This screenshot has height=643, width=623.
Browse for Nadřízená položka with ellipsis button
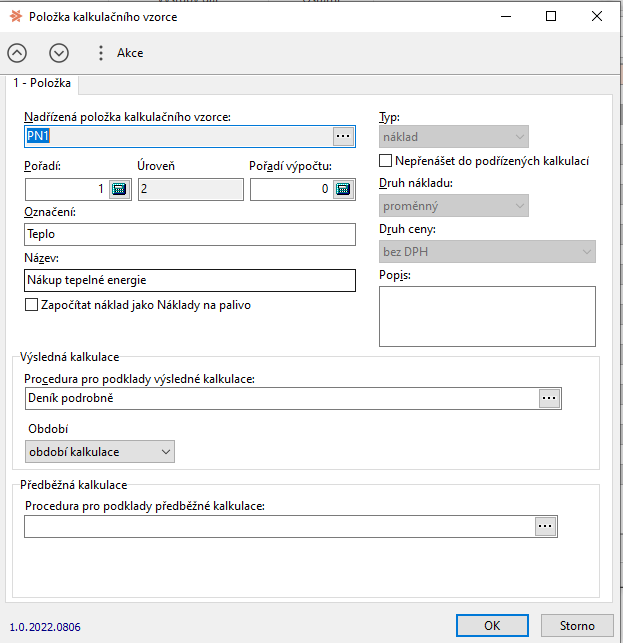point(343,136)
